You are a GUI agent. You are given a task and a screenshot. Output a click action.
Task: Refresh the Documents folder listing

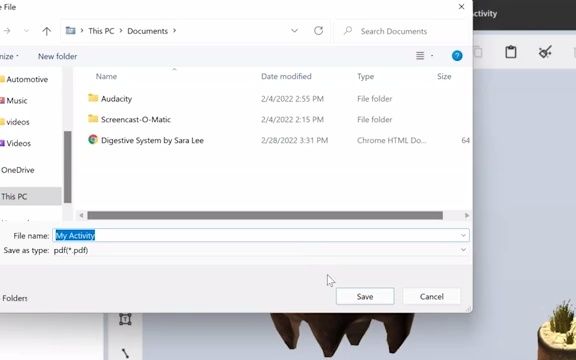click(x=318, y=31)
